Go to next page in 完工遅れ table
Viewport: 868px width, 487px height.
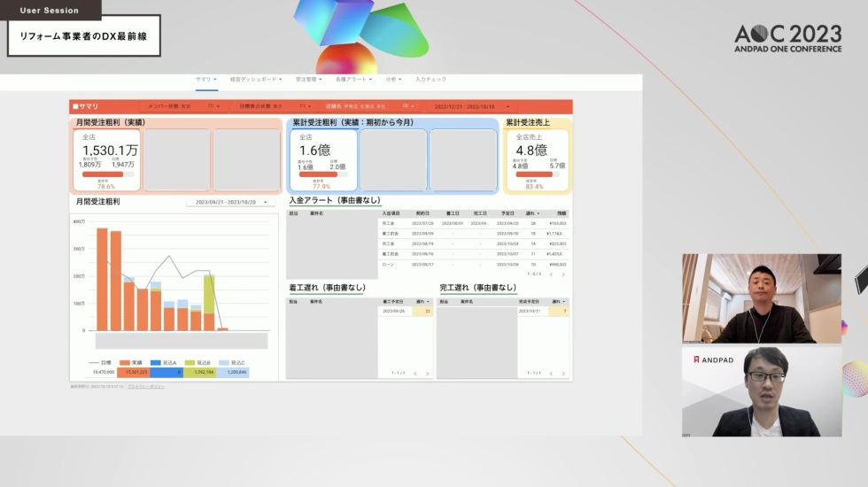pos(563,374)
